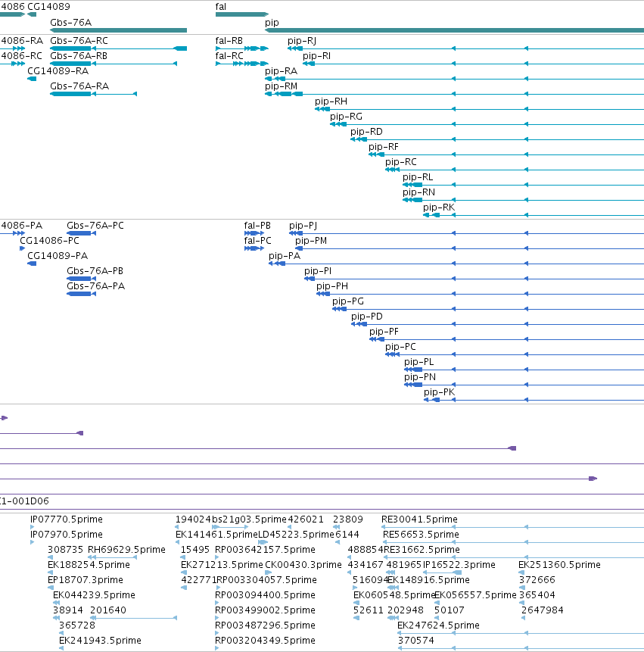Click the pip gene label
644x652 pixels.
[x=272, y=23]
